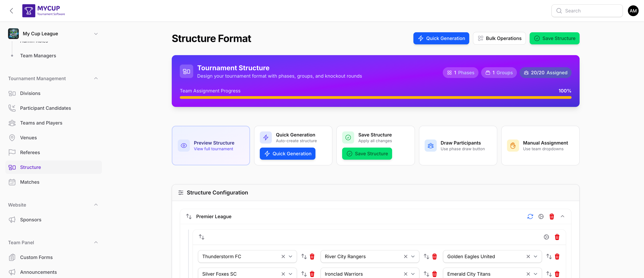Image resolution: width=644 pixels, height=278 pixels.
Task: Delete Premier League phase with trash icon
Action: [x=552, y=216]
